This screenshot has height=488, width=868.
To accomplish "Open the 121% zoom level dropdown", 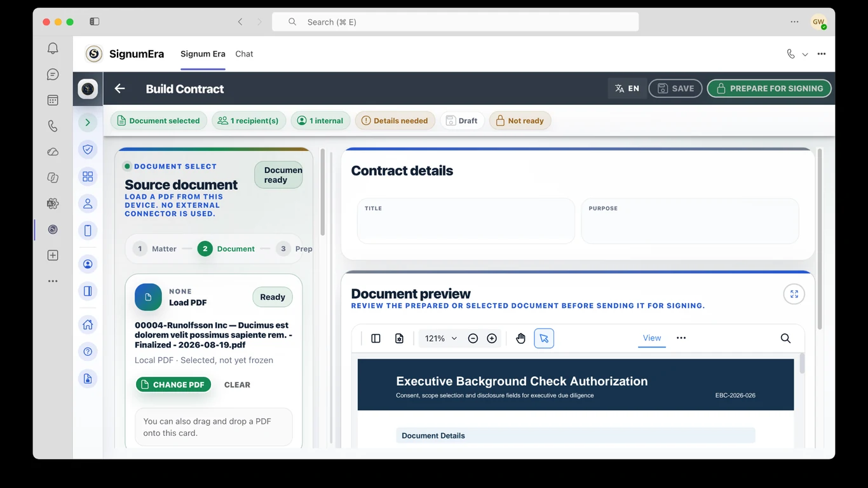I will (440, 339).
